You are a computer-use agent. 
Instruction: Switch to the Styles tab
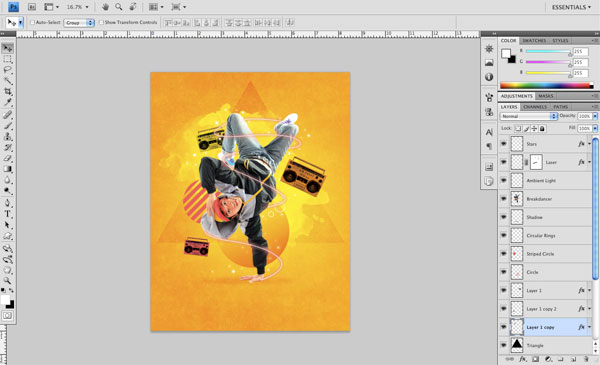pyautogui.click(x=560, y=41)
